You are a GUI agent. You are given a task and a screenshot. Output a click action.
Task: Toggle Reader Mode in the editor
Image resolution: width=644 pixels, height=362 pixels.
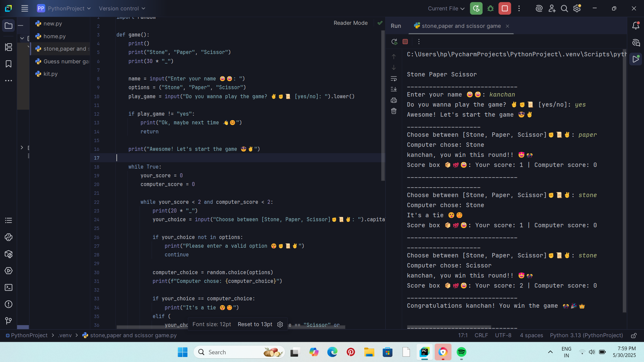coord(351,23)
